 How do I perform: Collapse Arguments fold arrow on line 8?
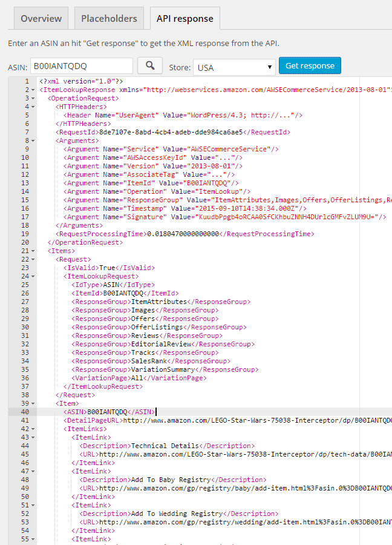tap(33, 140)
